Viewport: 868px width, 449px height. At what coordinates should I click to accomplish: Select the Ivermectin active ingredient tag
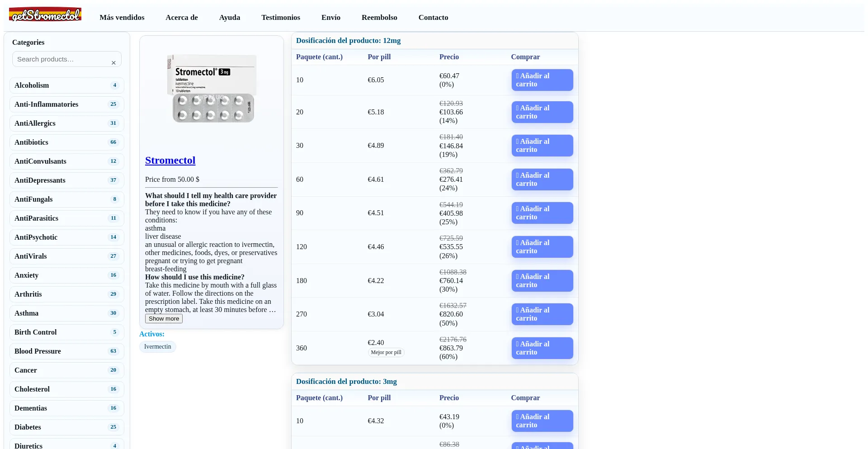pyautogui.click(x=157, y=347)
